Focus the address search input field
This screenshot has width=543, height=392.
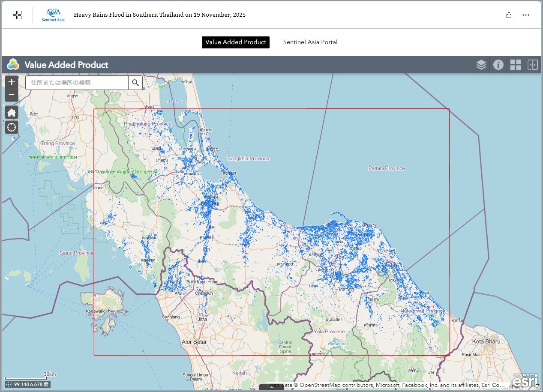coord(77,83)
